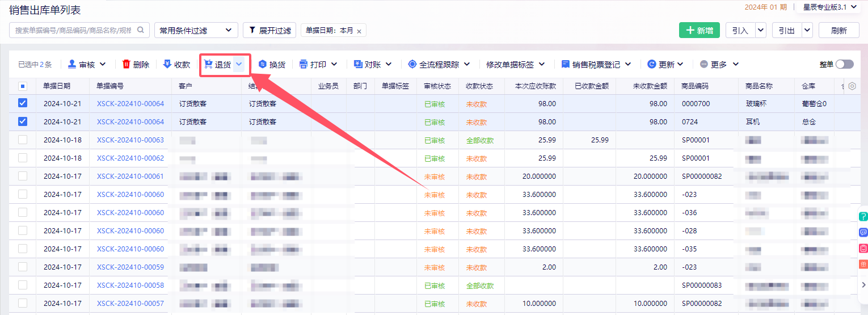Check the XSCK-202410-00062 row checkbox
This screenshot has width=868, height=315.
point(23,158)
